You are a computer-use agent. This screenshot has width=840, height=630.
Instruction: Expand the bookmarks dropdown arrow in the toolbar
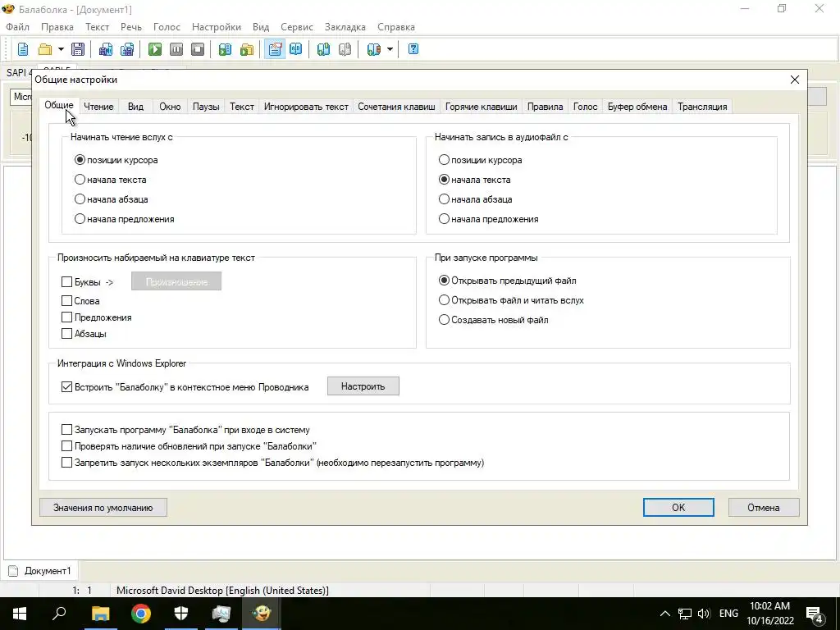pyautogui.click(x=390, y=49)
